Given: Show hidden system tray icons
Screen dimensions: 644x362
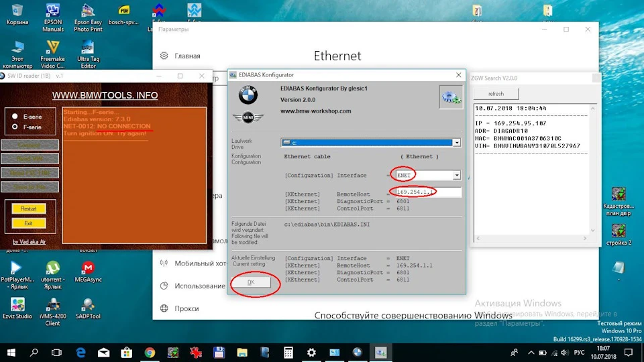Looking at the screenshot, I should coord(531,353).
